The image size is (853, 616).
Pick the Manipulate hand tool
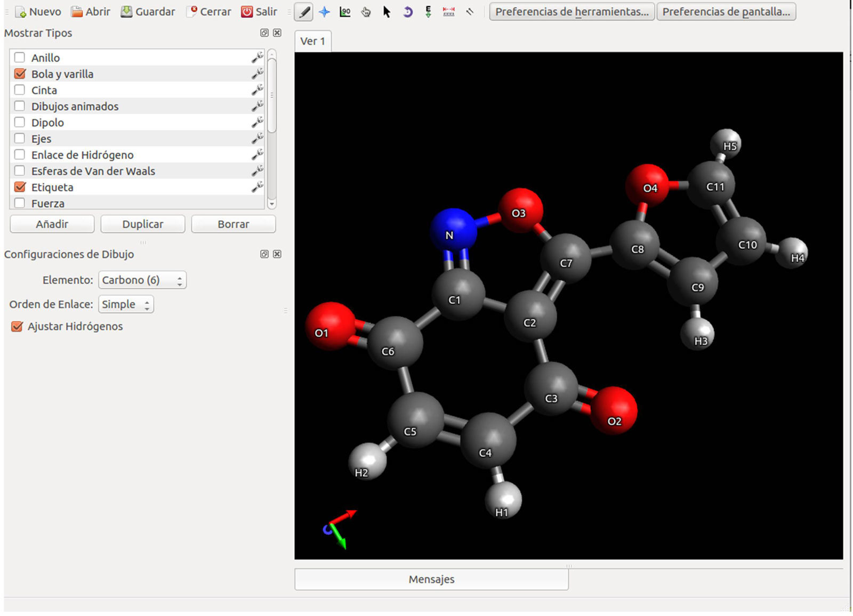pos(366,12)
